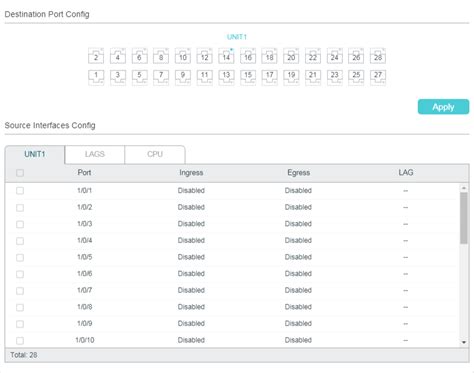Click the Apply button
Viewport: 474px width, 373px height.
[443, 107]
